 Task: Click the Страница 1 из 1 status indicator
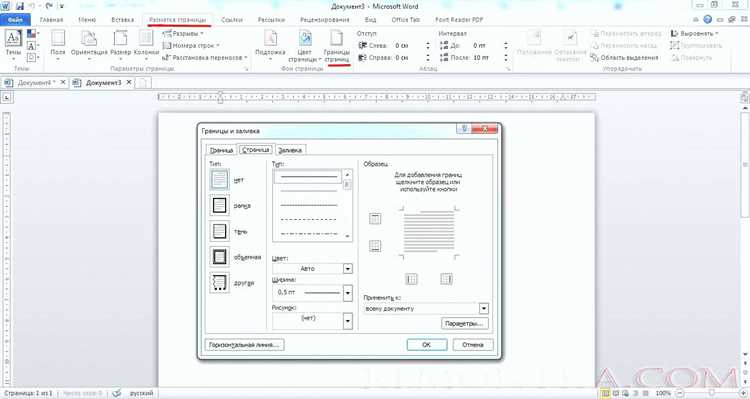click(x=27, y=393)
